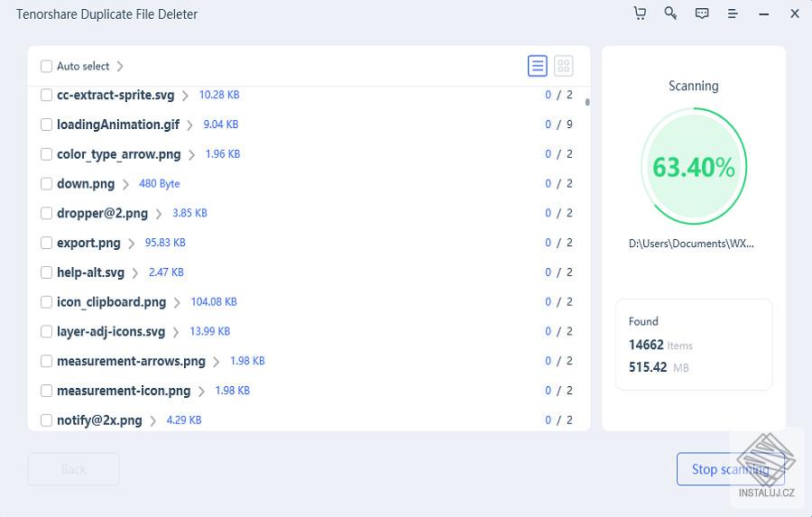Click the 515.42 MB found size
The width and height of the screenshot is (812, 517).
point(659,367)
